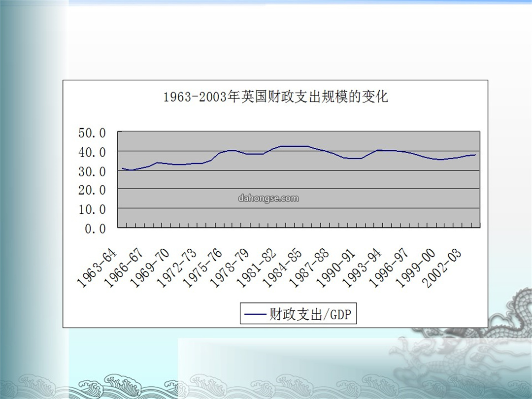
Task: Click the 1972-73 x-axis label
Action: pos(177,268)
